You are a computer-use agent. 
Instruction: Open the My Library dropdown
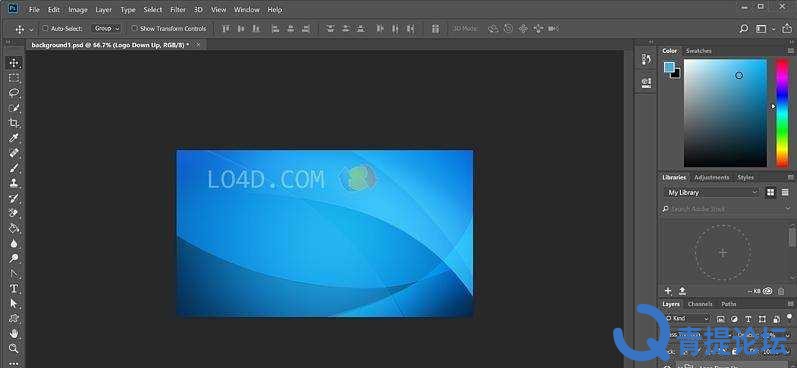point(712,193)
